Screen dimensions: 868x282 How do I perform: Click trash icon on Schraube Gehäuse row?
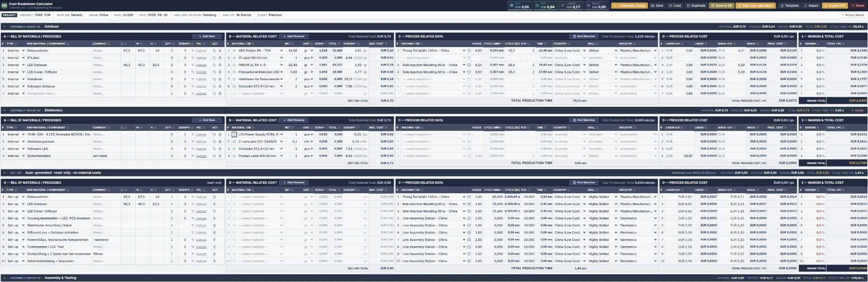tap(220, 86)
